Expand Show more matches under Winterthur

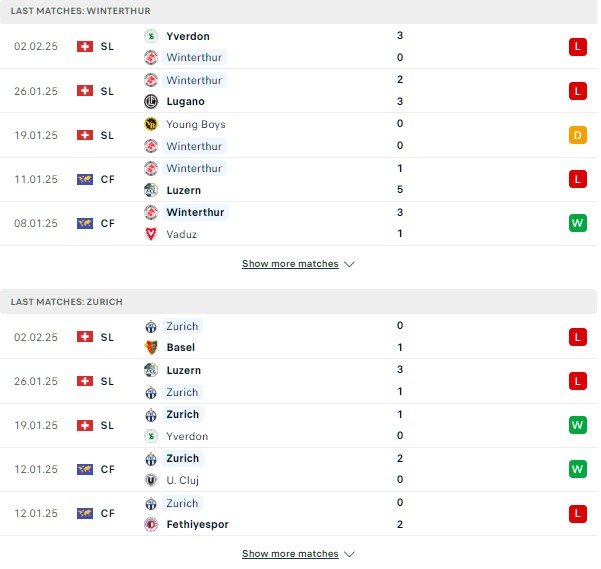290,264
